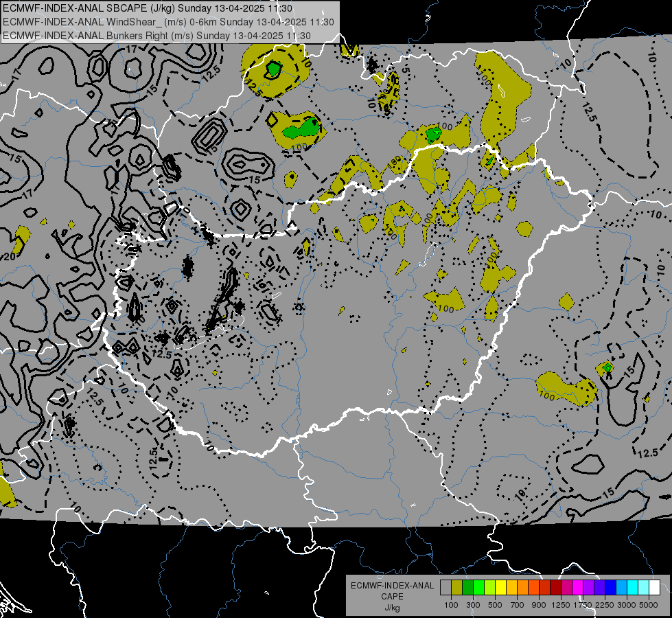Select the deep pink legend swatch
Viewport: 672px width, 618px height.
[567, 588]
